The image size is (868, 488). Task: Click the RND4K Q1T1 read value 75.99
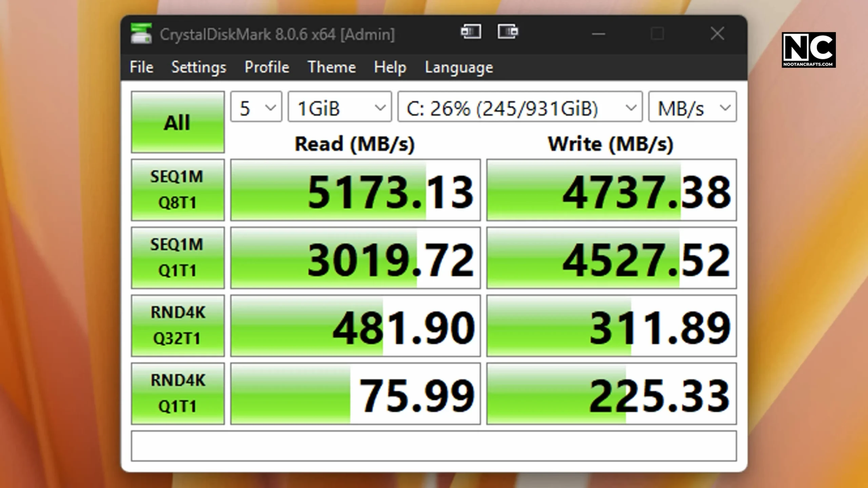[355, 393]
